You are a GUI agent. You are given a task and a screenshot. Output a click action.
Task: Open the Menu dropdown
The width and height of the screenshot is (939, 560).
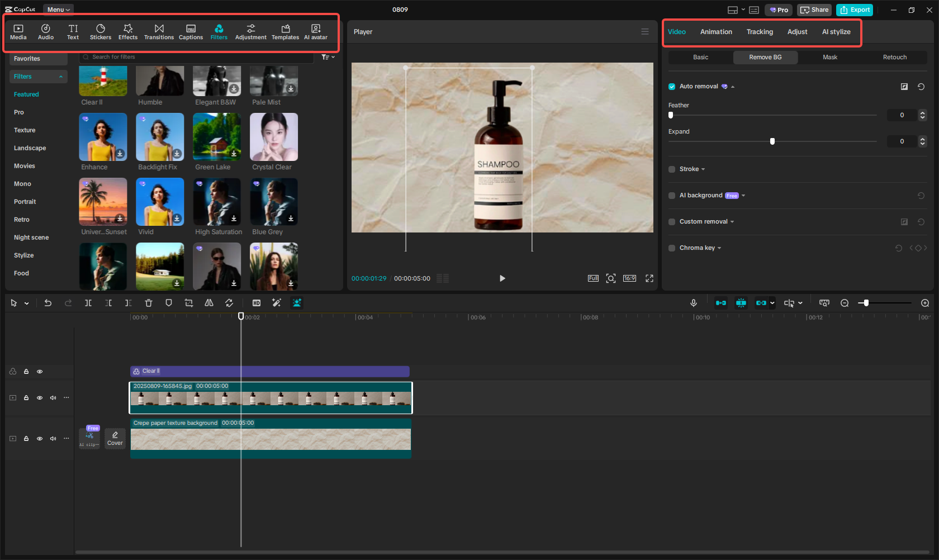coord(58,10)
